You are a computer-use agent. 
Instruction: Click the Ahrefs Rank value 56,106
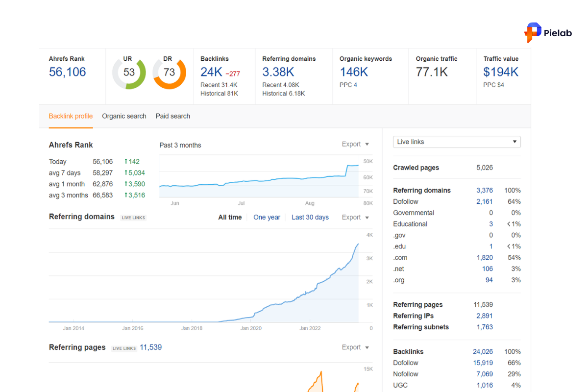point(67,72)
